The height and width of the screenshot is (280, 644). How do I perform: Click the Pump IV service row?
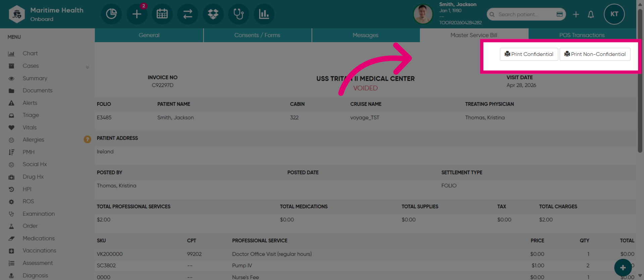[x=366, y=266]
